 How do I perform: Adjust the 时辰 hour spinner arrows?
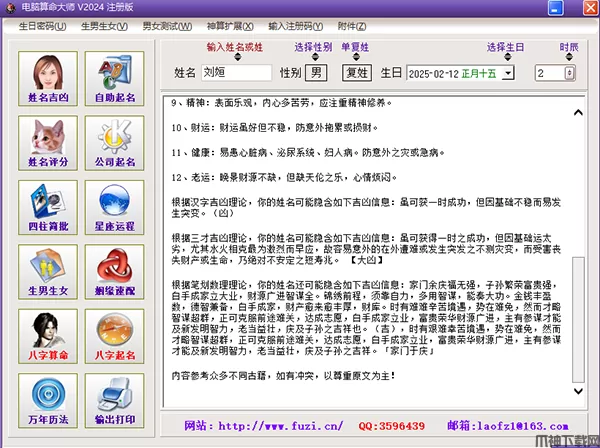pyautogui.click(x=569, y=73)
